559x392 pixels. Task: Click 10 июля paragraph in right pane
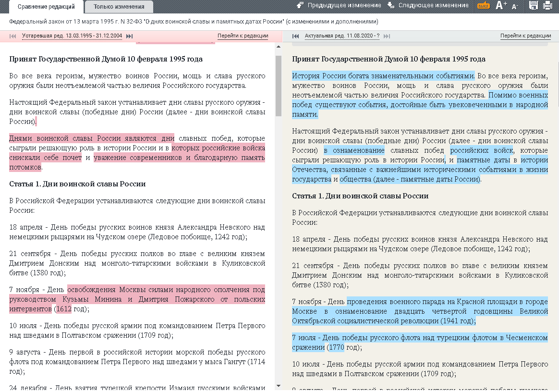[420, 369]
